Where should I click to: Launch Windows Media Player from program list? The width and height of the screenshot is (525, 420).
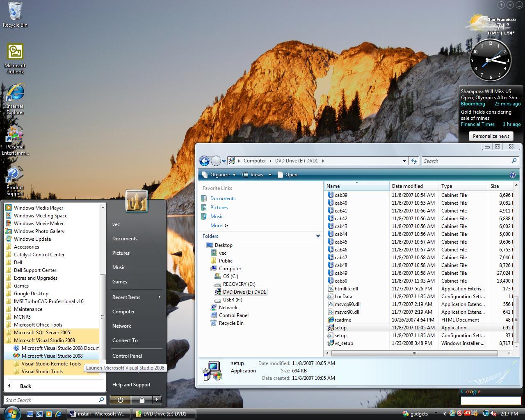39,208
